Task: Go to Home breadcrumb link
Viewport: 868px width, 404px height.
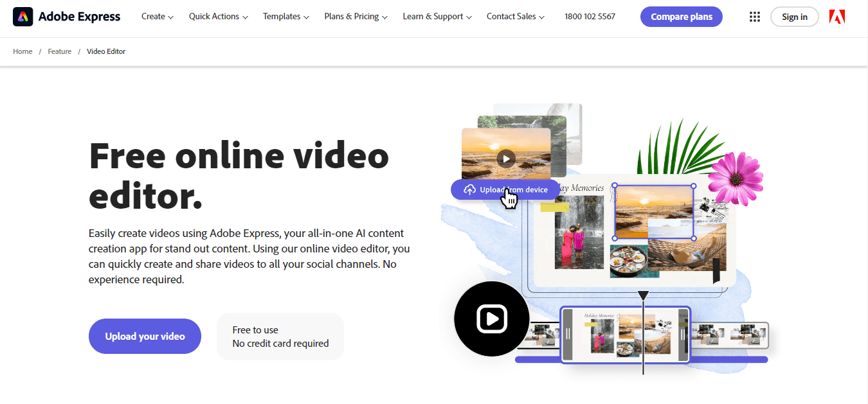Action: point(23,51)
